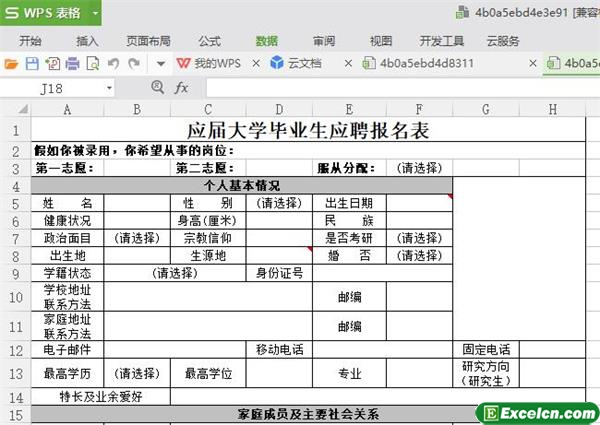Click the Open folder icon
Viewport: 600px width, 425px height.
(x=11, y=64)
